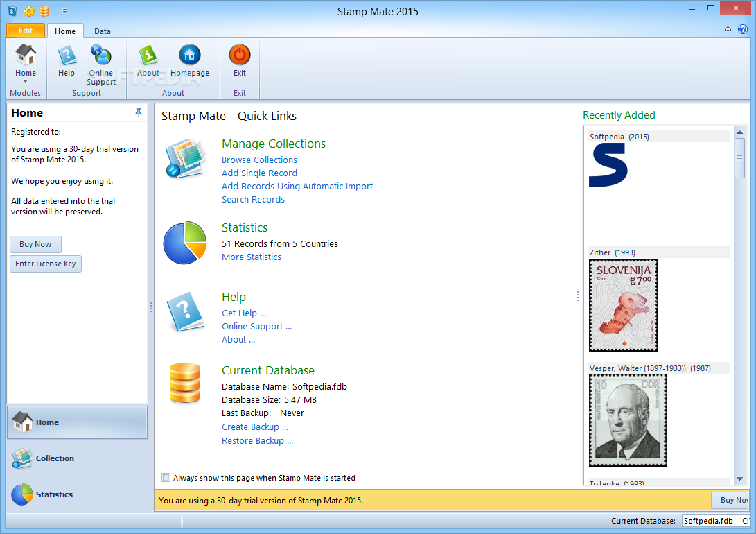Image resolution: width=756 pixels, height=534 pixels.
Task: Select Home in navigation pane
Action: pos(77,422)
